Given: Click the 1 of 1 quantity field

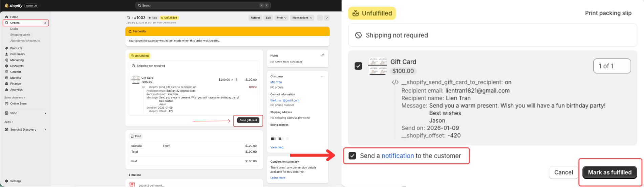Looking at the screenshot, I should [x=611, y=66].
